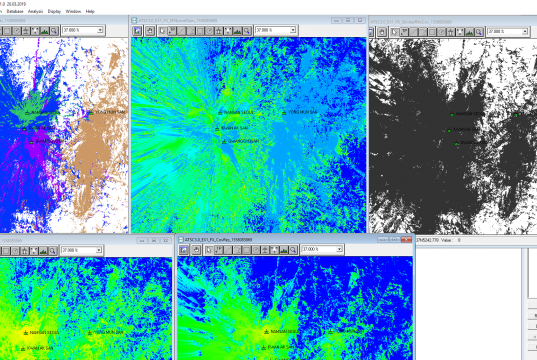Open the Help menu
This screenshot has width=537, height=360.
pyautogui.click(x=90, y=11)
